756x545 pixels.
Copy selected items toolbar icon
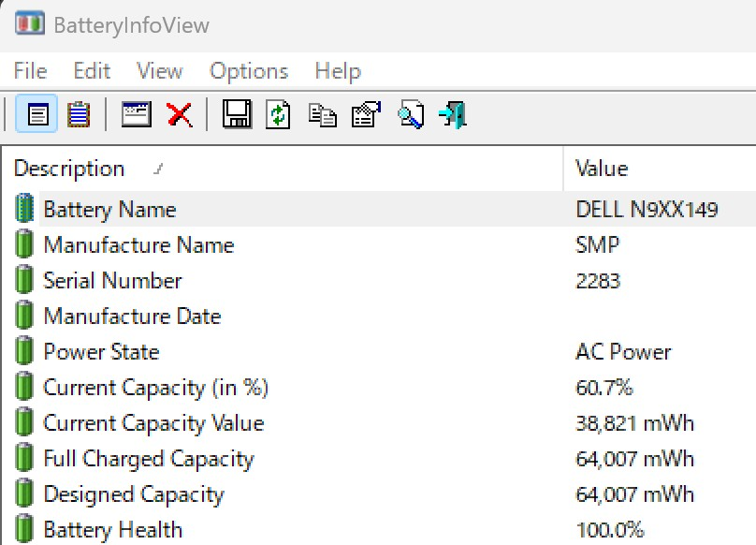coord(322,115)
